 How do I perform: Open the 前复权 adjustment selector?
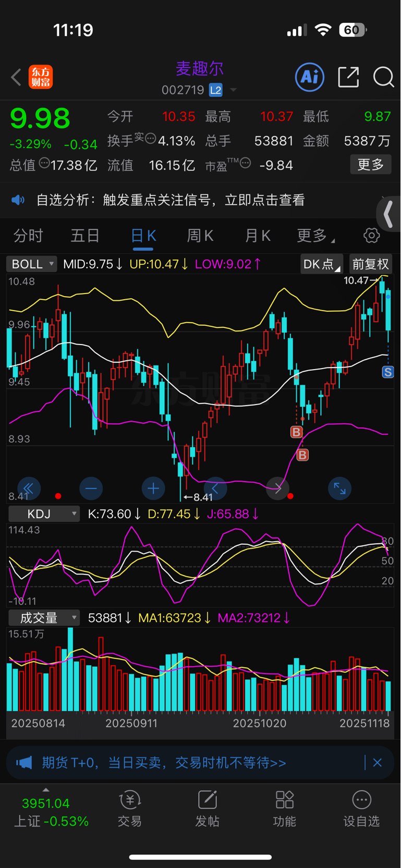(371, 264)
